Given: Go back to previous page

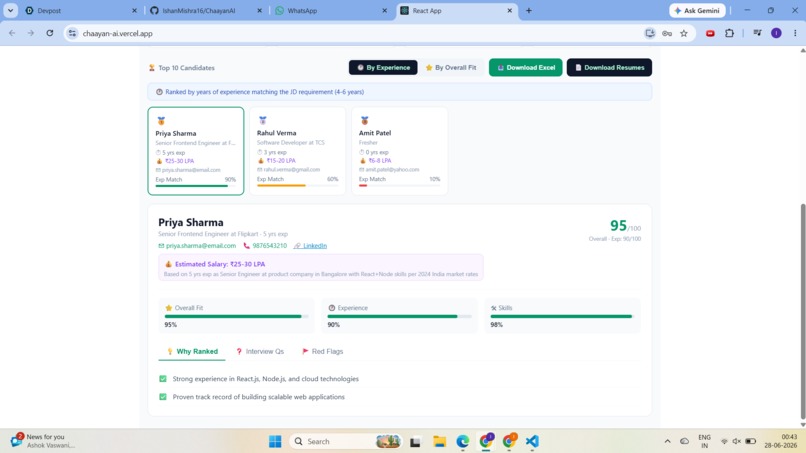Looking at the screenshot, I should pos(12,33).
